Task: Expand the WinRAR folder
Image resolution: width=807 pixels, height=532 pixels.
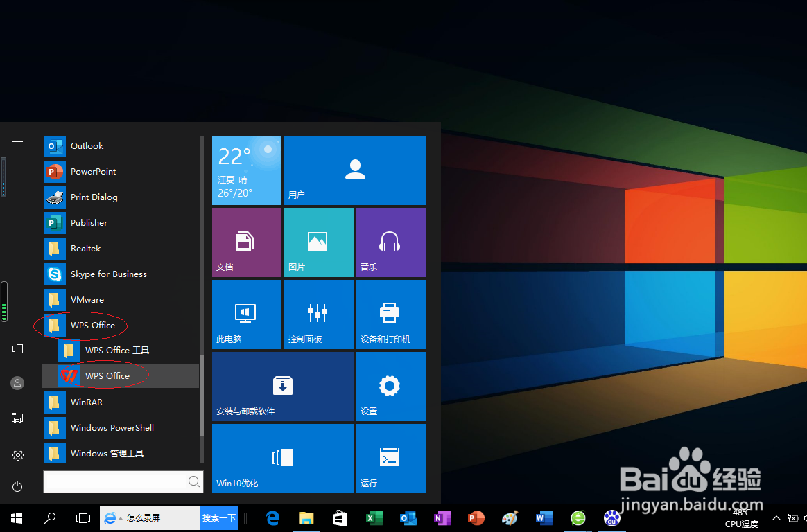Action: [121, 402]
